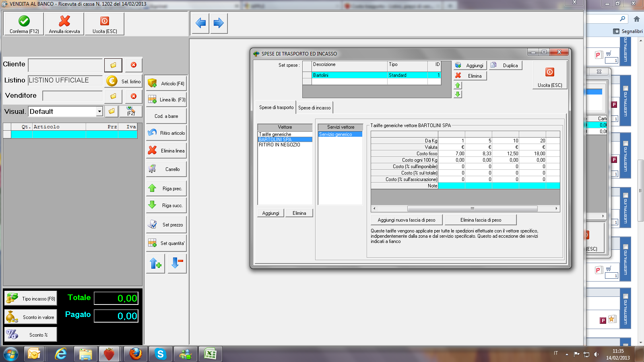
Task: Select BARTOLINI SPA carrier
Action: (x=285, y=140)
